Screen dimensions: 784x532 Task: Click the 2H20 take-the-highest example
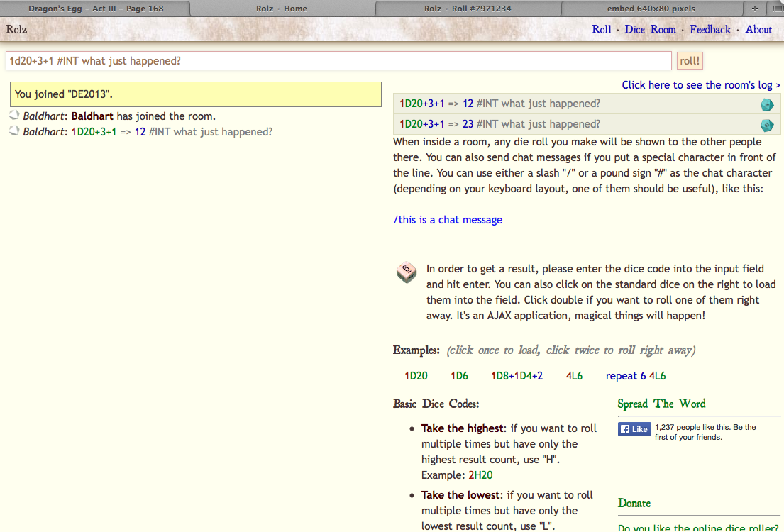[x=481, y=475]
